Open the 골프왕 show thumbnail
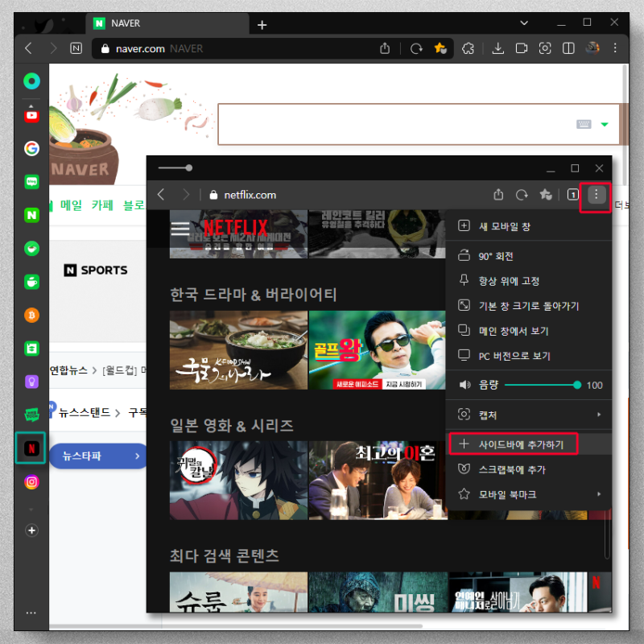 tap(377, 350)
